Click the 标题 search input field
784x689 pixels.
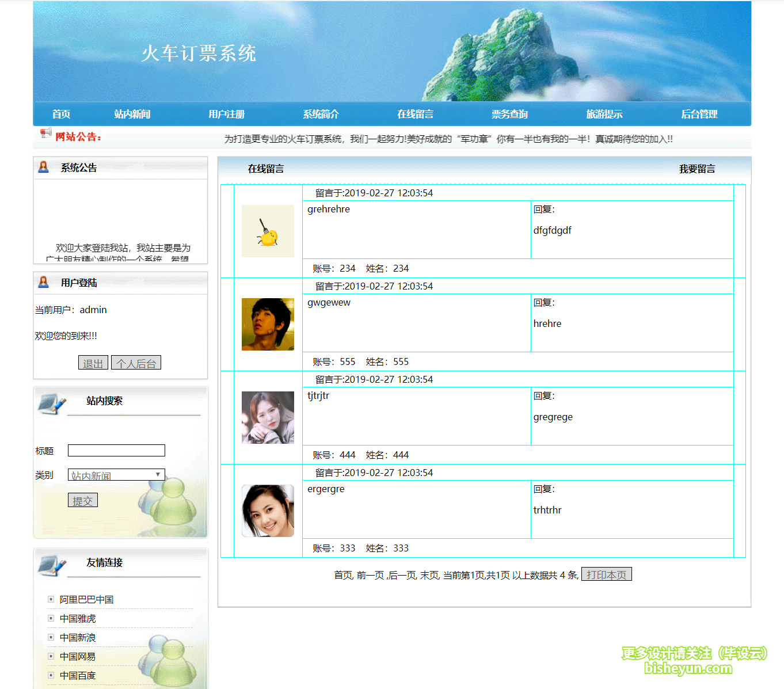[116, 450]
